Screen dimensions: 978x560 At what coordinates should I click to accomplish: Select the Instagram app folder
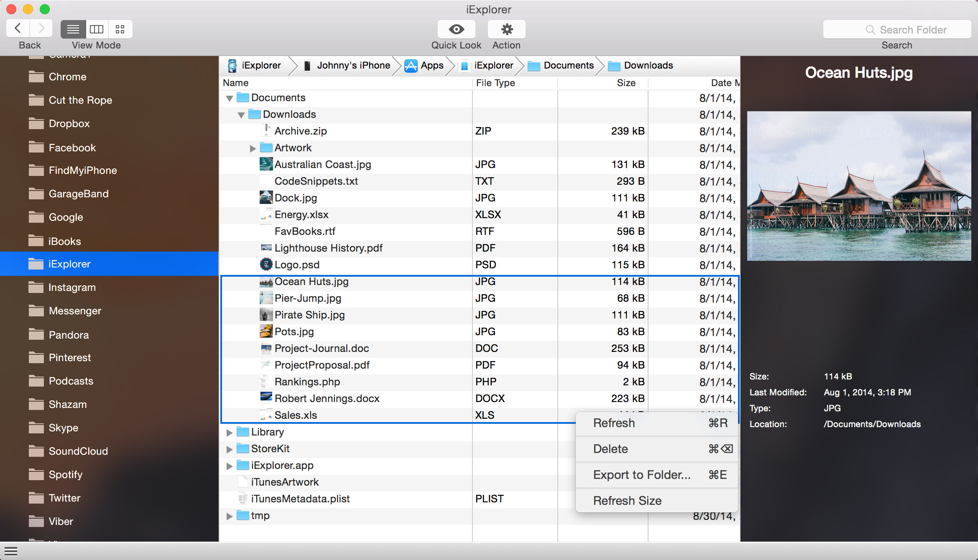click(72, 287)
